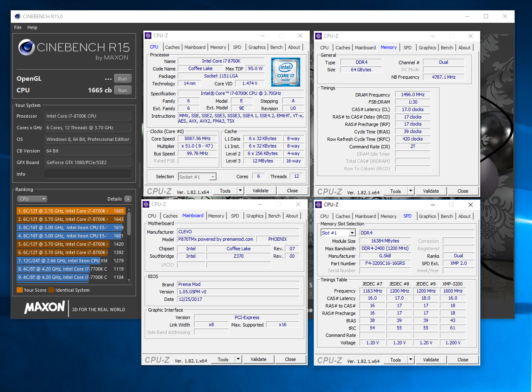Open the CPU ranking category dropdown
This screenshot has width=532, height=392.
click(32, 199)
